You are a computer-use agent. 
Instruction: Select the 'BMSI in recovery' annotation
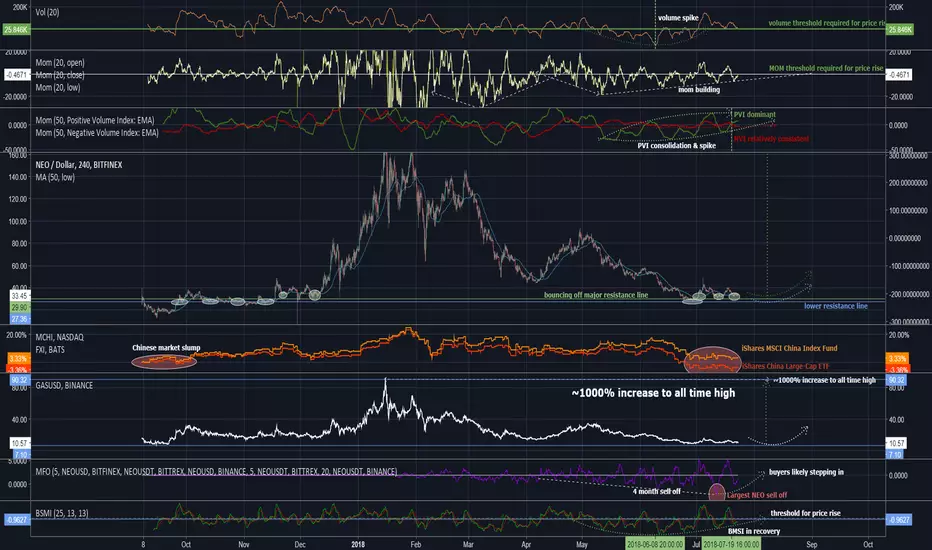[754, 532]
